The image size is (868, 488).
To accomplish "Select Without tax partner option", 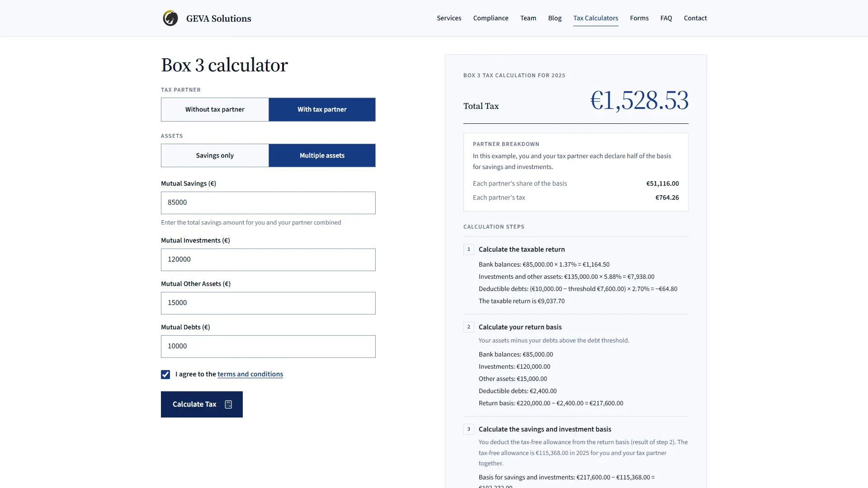I will (215, 109).
